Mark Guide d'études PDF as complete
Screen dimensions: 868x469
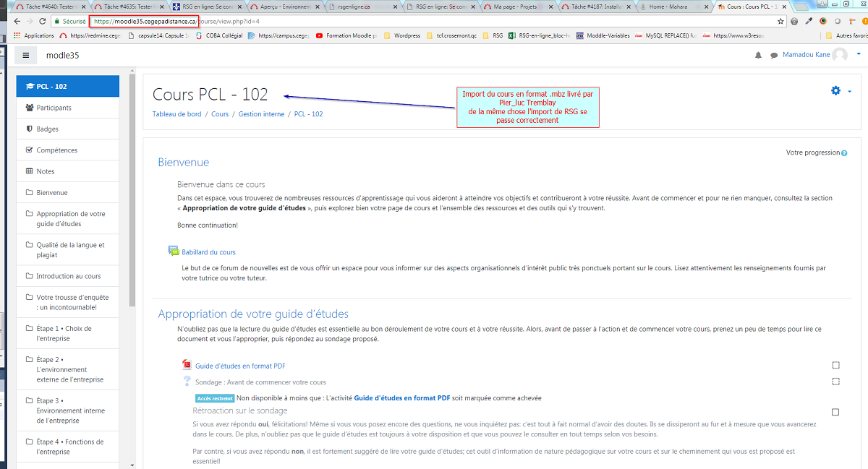pos(835,366)
